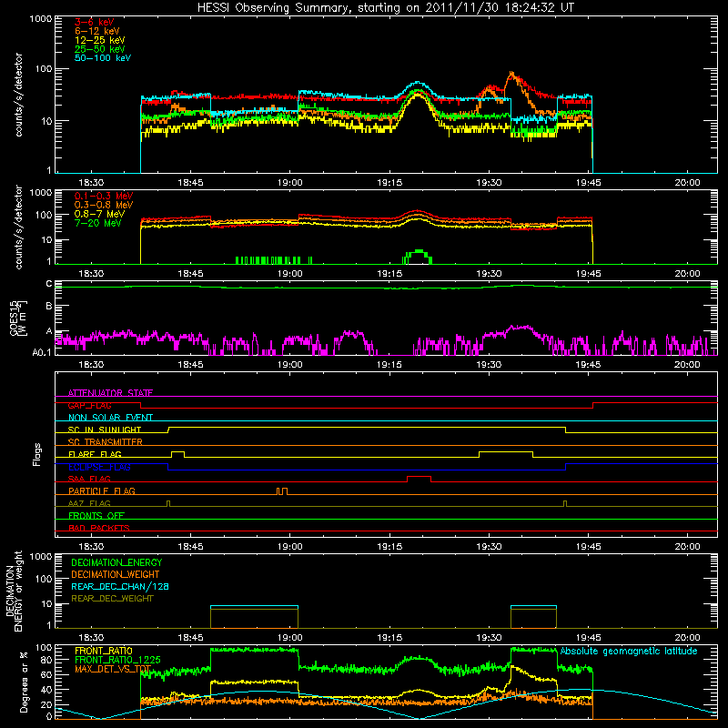The height and width of the screenshot is (728, 728).
Task: Click the REAR_DEC_WEIGHT legend entry
Action: (112, 599)
